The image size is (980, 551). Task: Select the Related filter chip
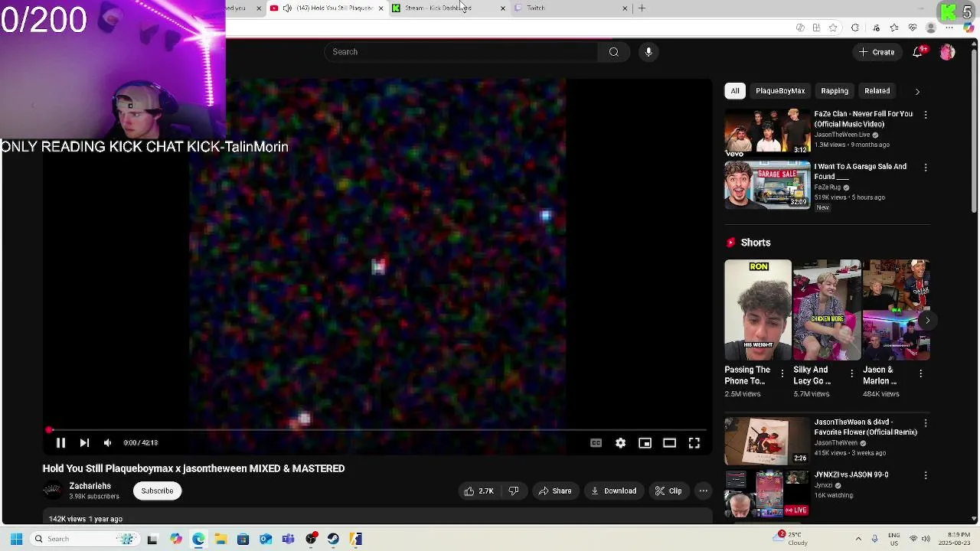click(x=877, y=90)
